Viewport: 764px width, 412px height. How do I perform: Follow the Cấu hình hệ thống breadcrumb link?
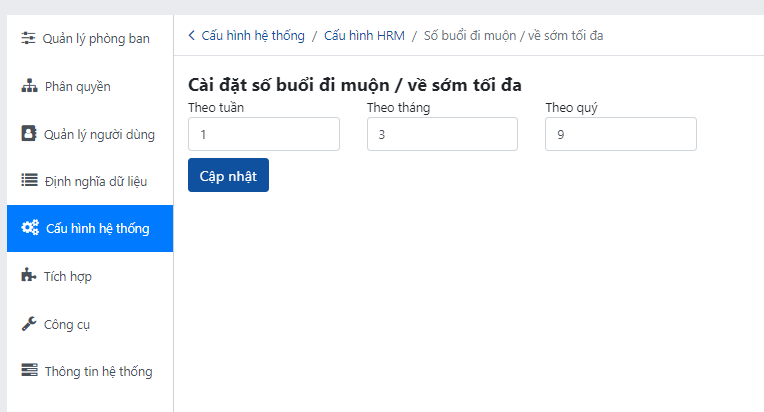pos(253,36)
